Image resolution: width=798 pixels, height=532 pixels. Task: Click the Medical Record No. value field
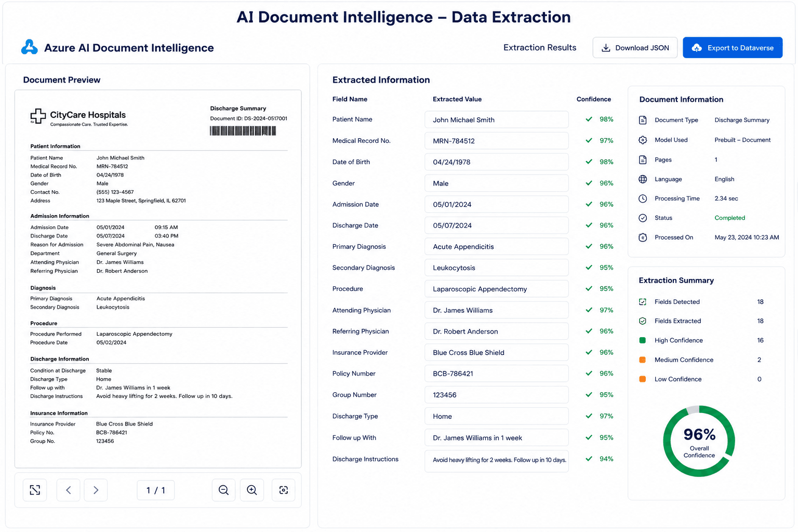497,141
